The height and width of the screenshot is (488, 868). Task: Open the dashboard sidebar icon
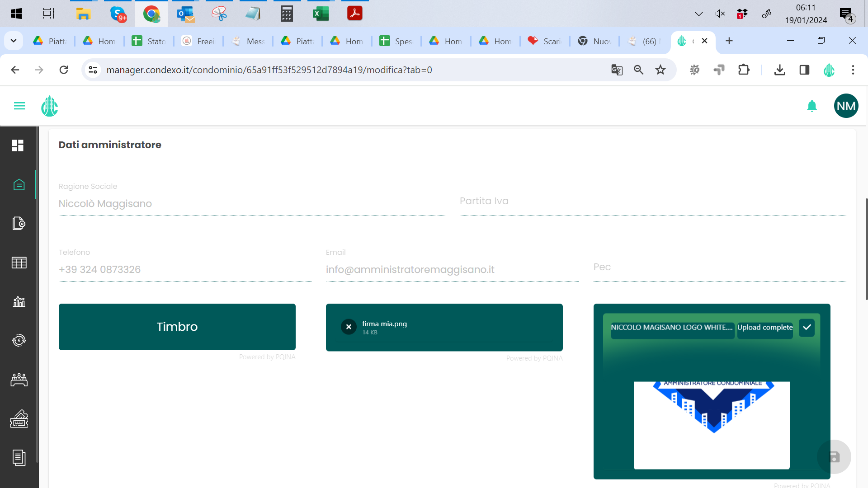(18, 145)
